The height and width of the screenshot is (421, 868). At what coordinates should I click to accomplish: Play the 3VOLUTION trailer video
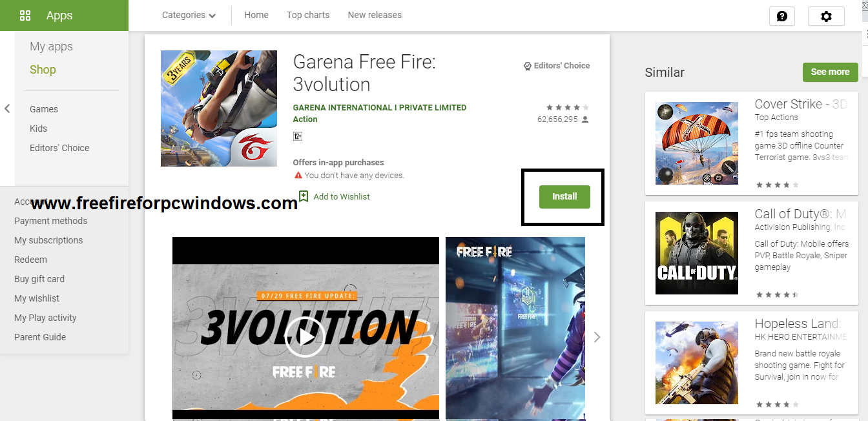pyautogui.click(x=305, y=336)
